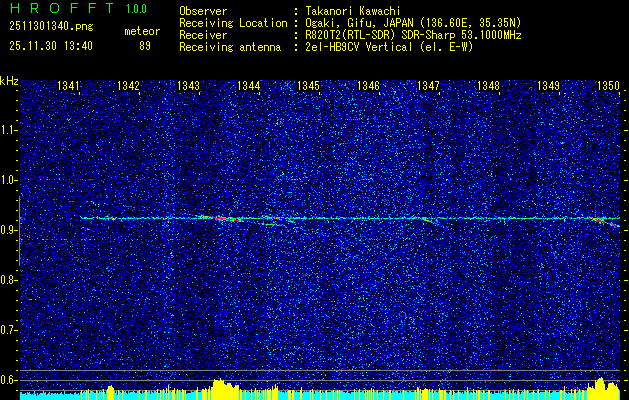629x400 pixels.
Task: Click the 1.0 kHz axis label
Action: (8, 180)
